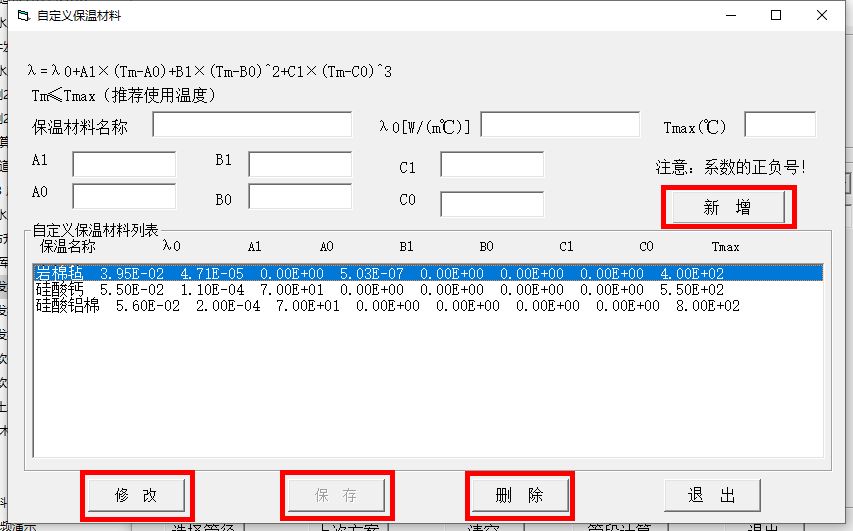Close the 自定义保温材料 dialog window
Image resolution: width=853 pixels, height=531 pixels.
pyautogui.click(x=821, y=15)
